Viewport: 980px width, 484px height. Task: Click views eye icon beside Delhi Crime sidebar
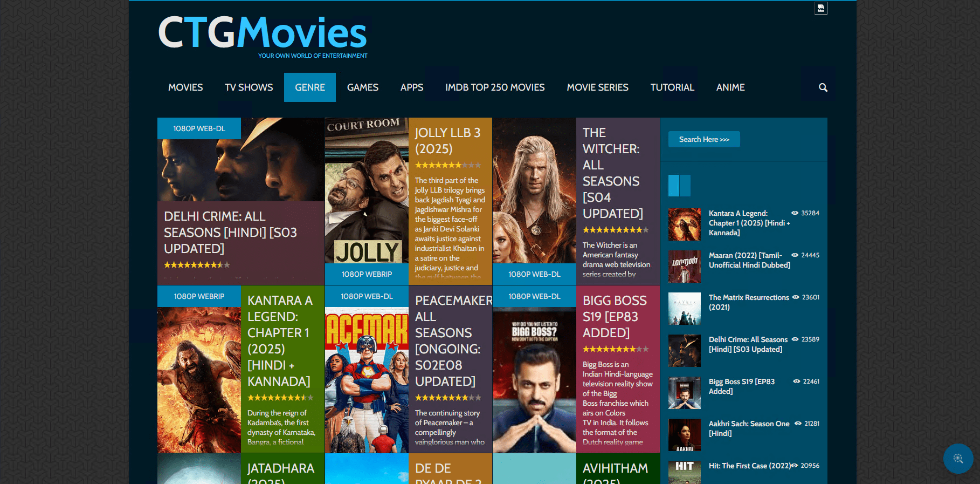pyautogui.click(x=795, y=339)
